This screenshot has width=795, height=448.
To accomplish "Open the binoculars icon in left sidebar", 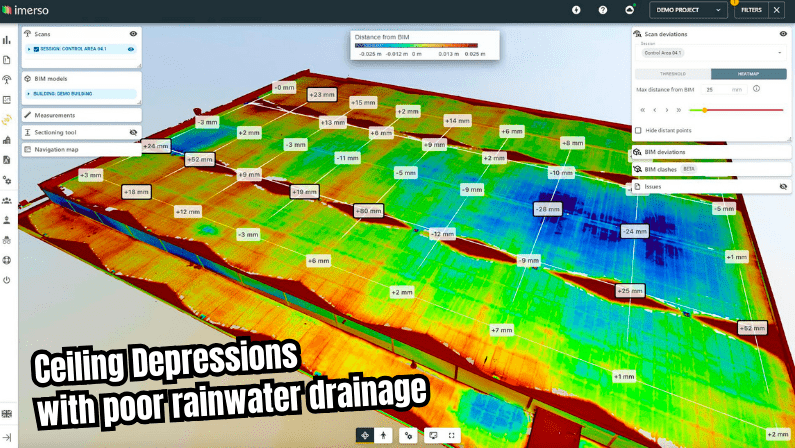I will click(7, 240).
